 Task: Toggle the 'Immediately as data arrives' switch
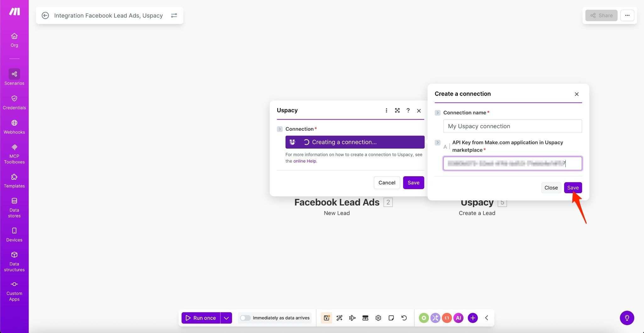(x=245, y=318)
